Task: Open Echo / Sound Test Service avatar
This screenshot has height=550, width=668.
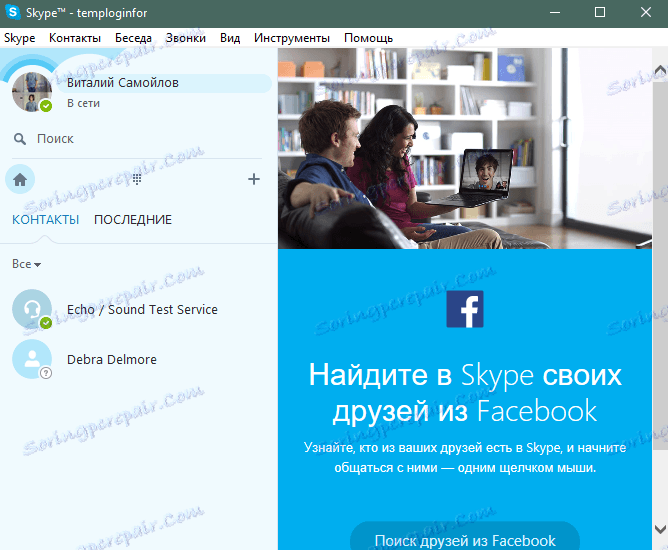Action: click(x=32, y=309)
